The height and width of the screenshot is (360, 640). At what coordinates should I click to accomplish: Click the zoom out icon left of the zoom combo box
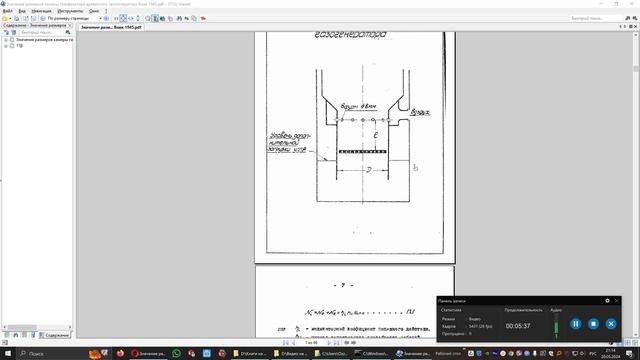point(42,18)
